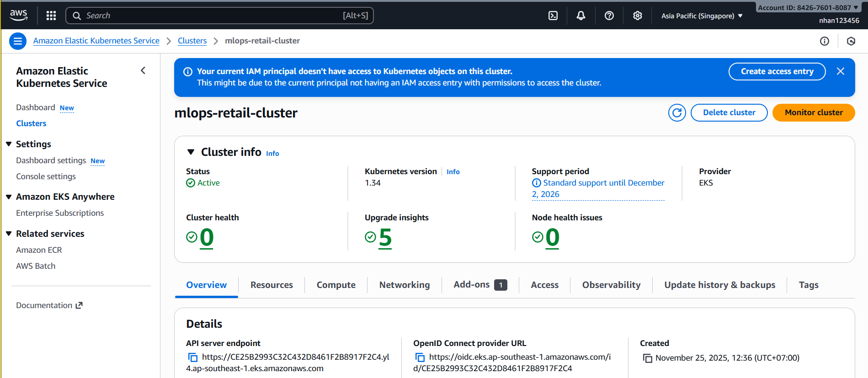Image resolution: width=868 pixels, height=378 pixels.
Task: Open console settings gear icon
Action: 637,16
